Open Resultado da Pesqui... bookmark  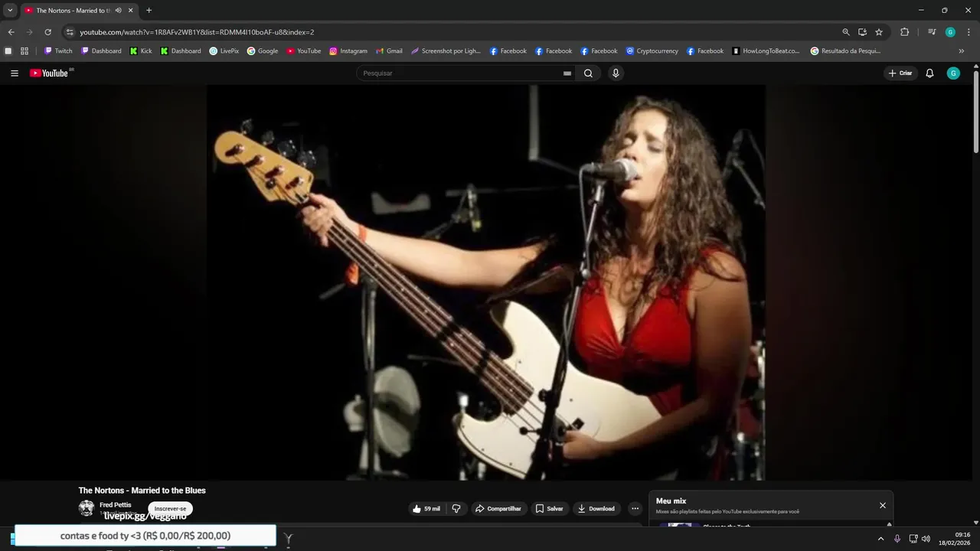[846, 51]
